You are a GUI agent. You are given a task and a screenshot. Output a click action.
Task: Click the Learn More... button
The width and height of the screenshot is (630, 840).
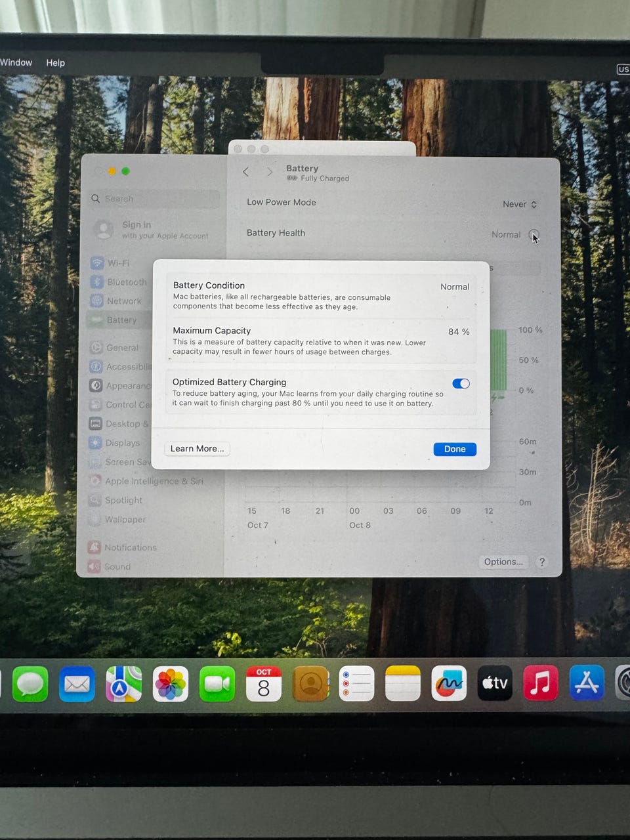[197, 449]
